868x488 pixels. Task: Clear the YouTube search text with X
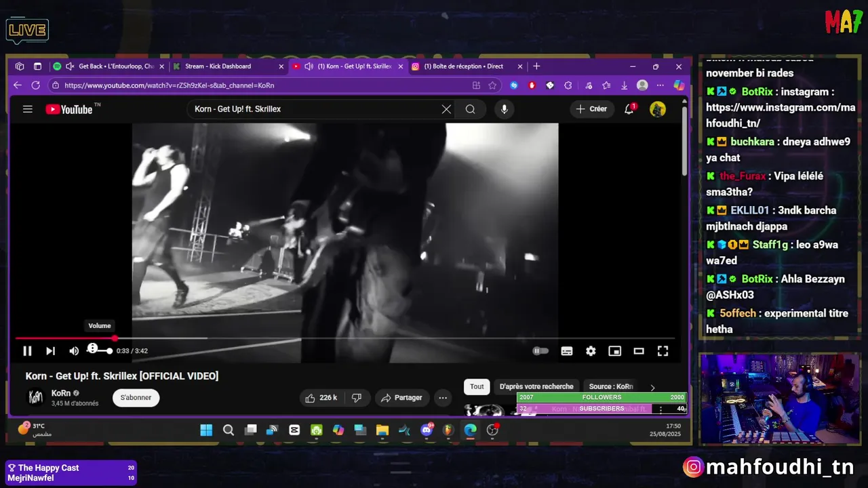tap(446, 109)
